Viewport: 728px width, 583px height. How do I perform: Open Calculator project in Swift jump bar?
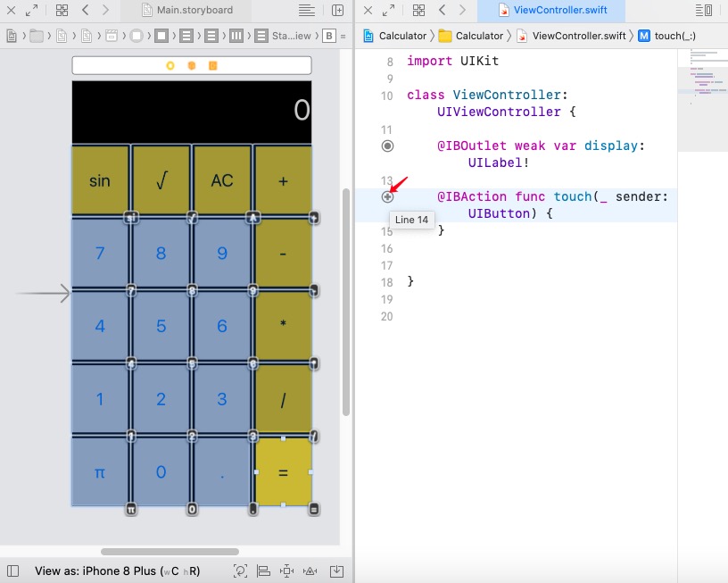395,36
